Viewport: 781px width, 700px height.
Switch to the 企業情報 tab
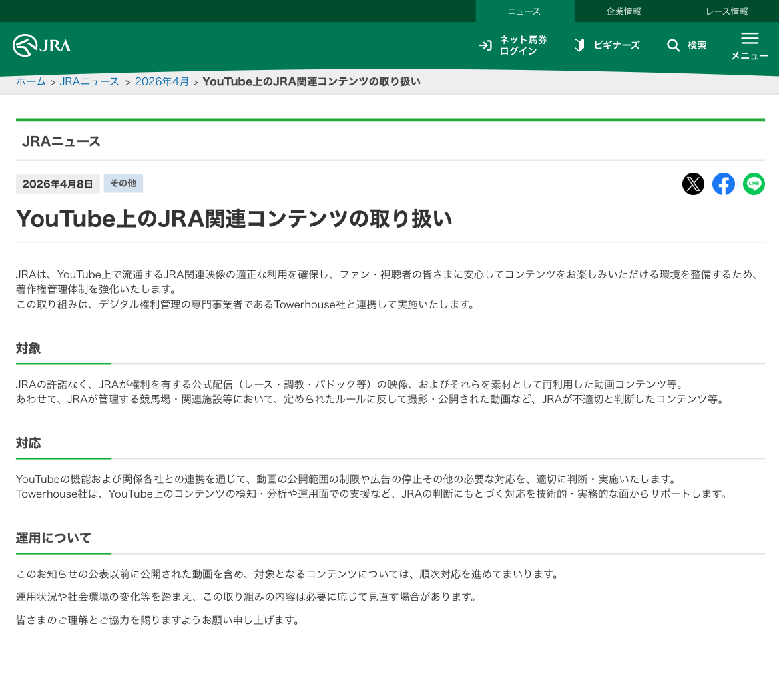tap(623, 11)
